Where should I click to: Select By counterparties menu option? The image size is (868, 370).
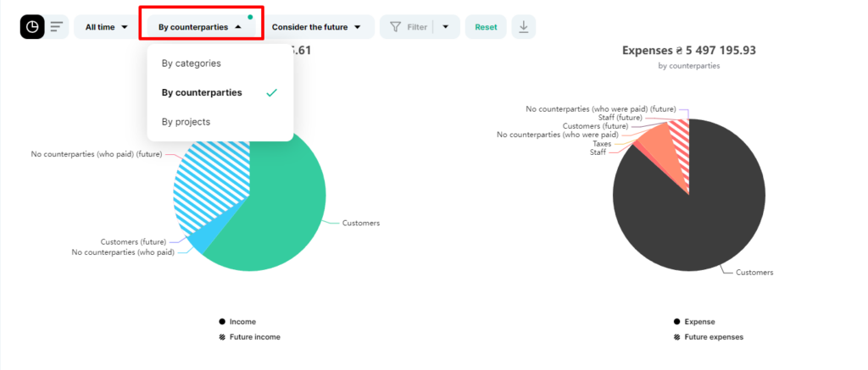tap(220, 93)
